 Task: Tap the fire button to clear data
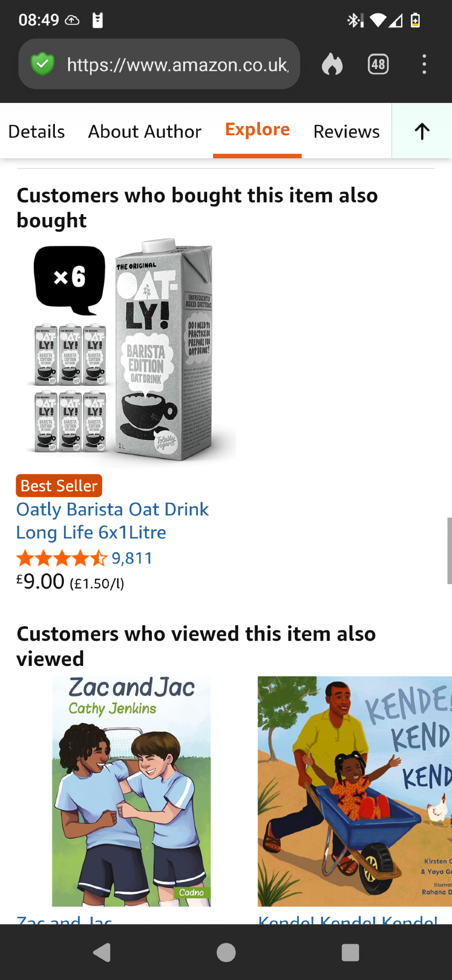[332, 64]
